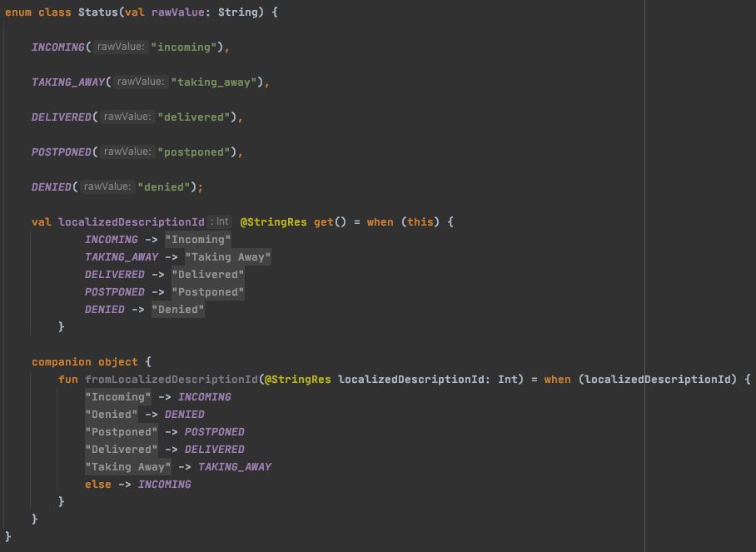Click the rawValue hint beside "taking_away"
The width and height of the screenshot is (756, 552).
click(x=141, y=82)
